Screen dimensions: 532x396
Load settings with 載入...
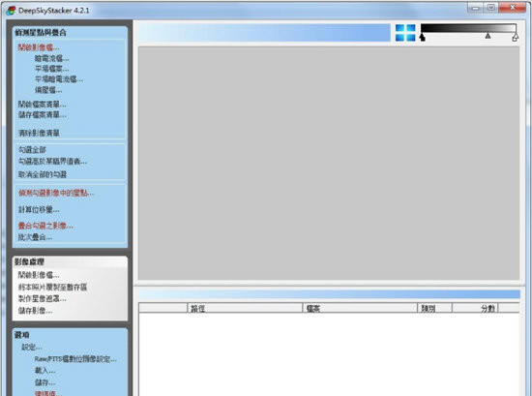tap(44, 371)
